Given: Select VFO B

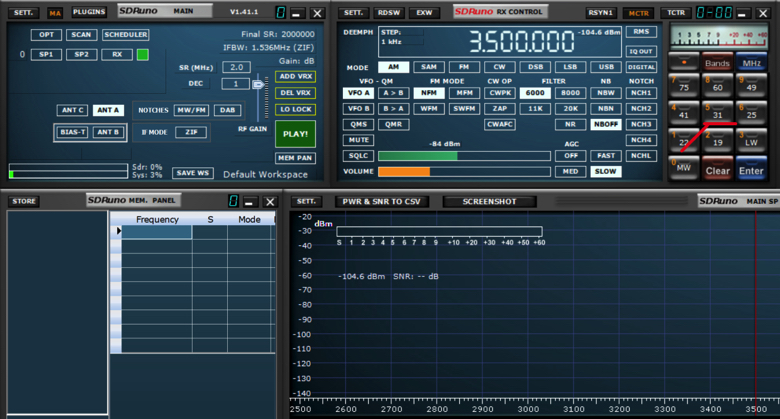Looking at the screenshot, I should (x=359, y=108).
